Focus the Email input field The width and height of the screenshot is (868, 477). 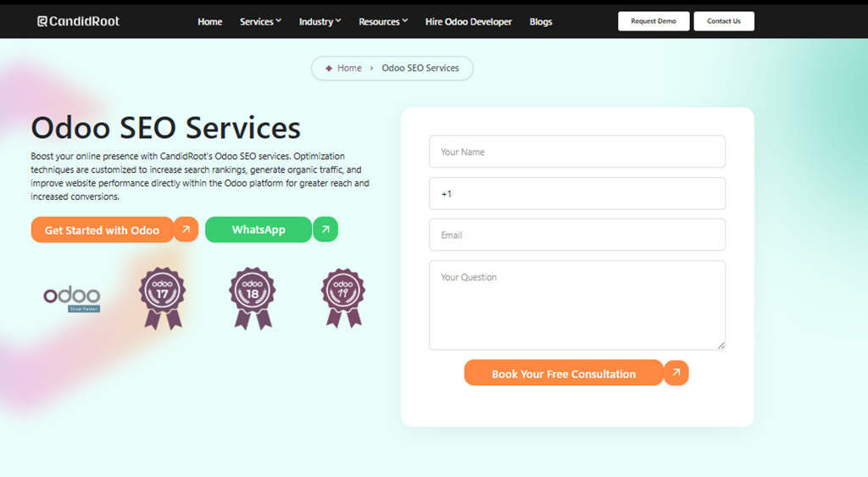click(576, 235)
